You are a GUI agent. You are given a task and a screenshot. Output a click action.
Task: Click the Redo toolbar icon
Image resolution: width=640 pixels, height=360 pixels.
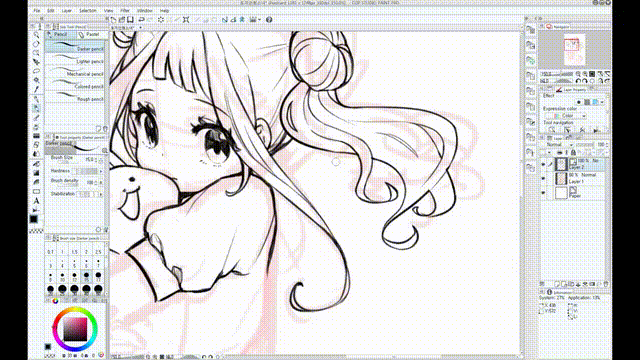click(150, 20)
